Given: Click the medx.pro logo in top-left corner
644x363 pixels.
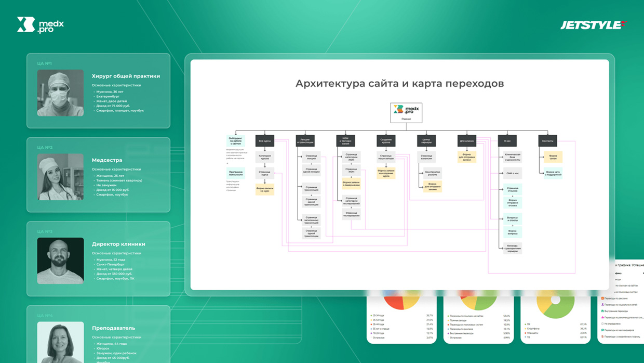Looking at the screenshot, I should point(41,25).
